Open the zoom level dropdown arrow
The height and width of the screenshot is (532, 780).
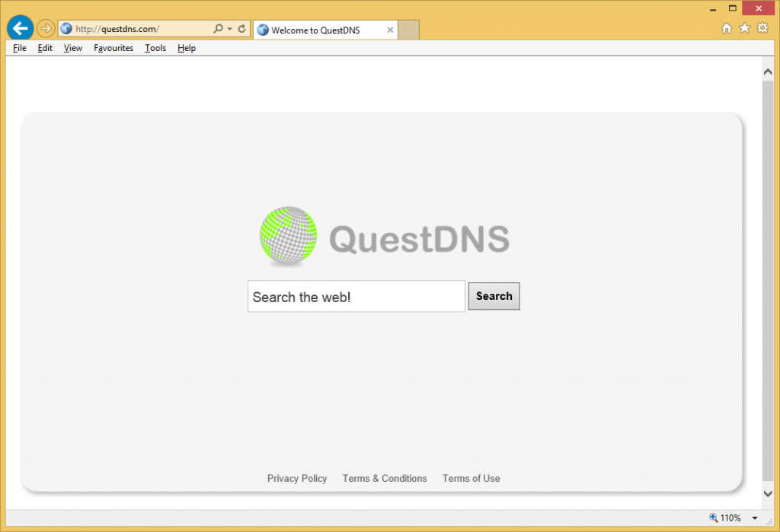(754, 518)
